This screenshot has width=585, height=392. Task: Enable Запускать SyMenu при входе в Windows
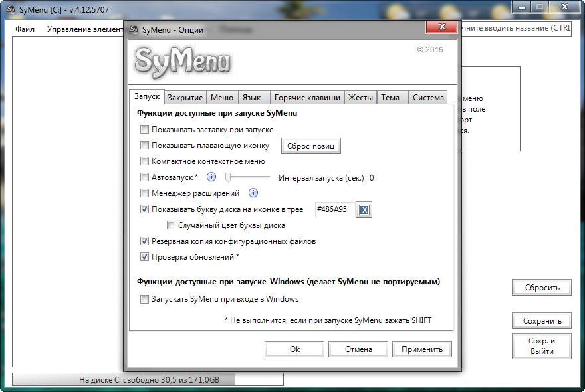tap(144, 299)
